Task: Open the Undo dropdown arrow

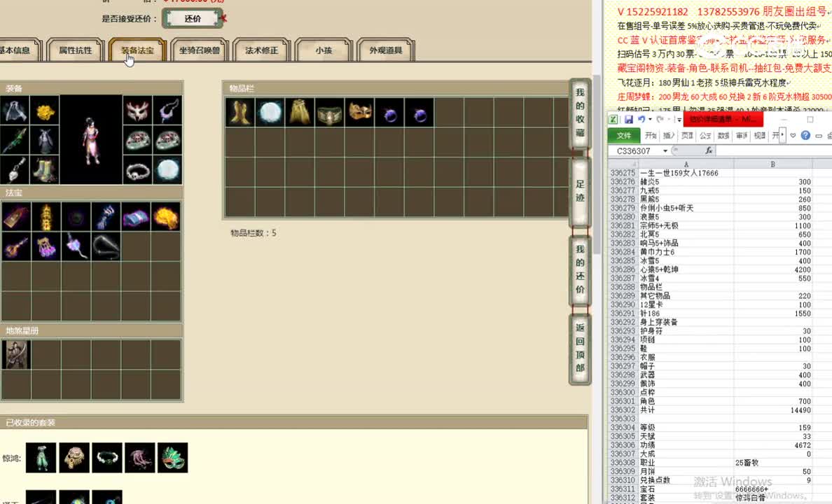Action: click(x=650, y=120)
